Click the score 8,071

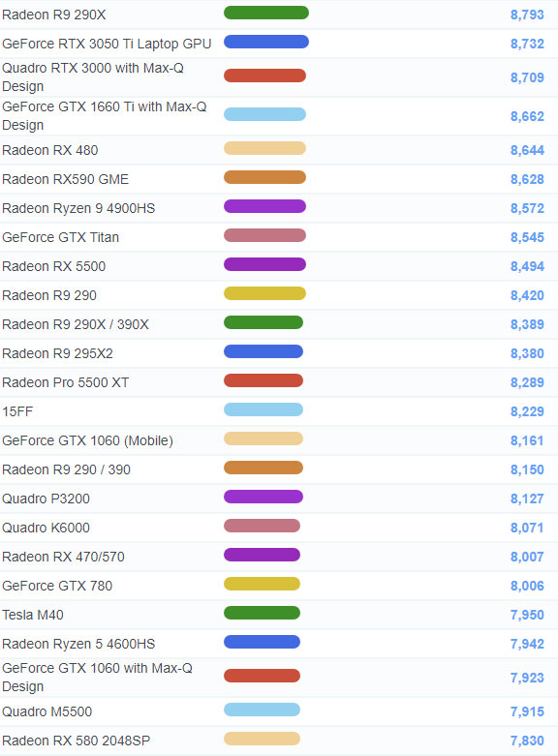(x=527, y=528)
